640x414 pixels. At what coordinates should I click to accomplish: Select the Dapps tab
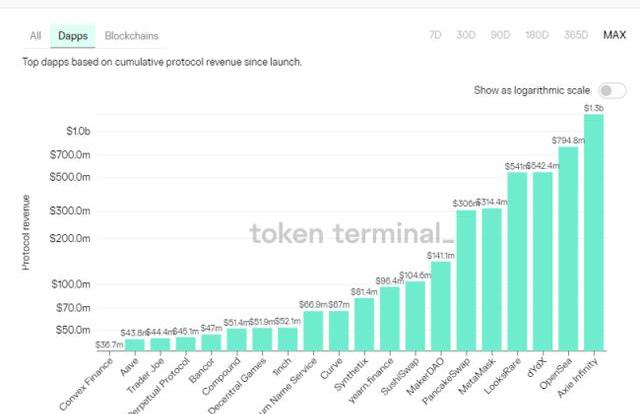[72, 35]
